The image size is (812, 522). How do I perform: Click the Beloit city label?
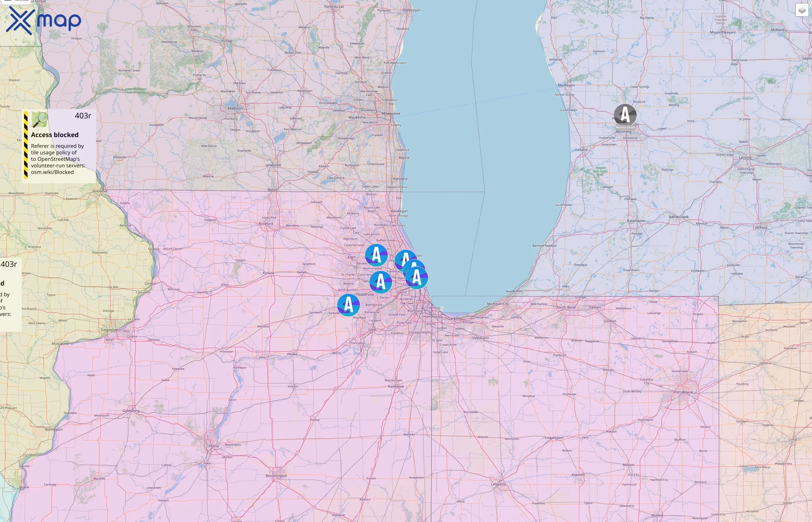pos(273,189)
